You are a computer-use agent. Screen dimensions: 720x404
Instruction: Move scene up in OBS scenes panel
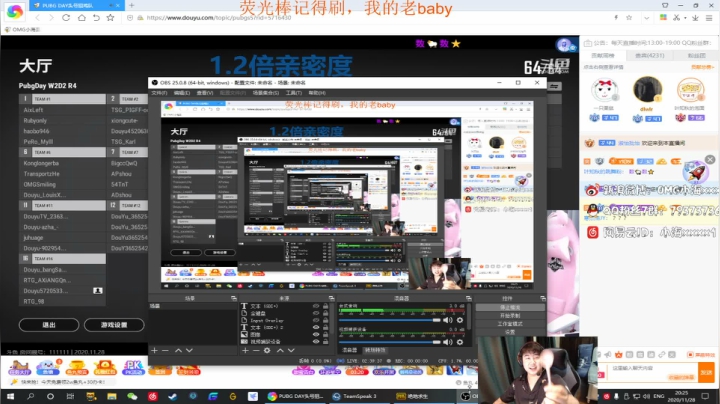point(178,350)
